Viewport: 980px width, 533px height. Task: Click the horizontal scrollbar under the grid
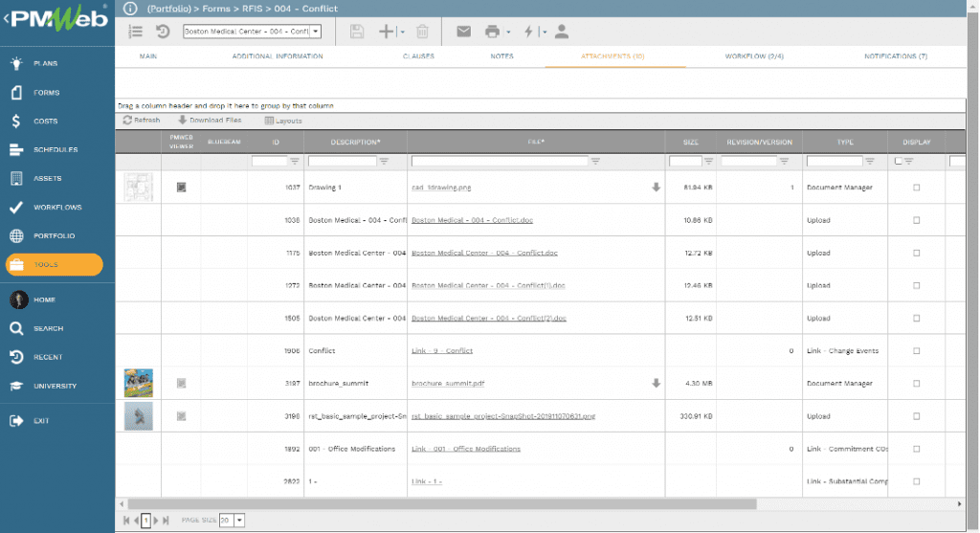coord(441,503)
